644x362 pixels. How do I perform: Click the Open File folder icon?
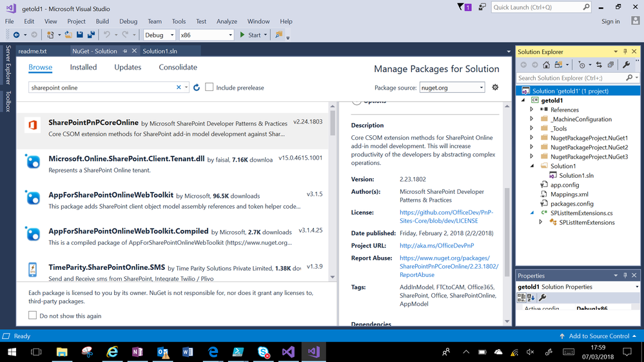tap(68, 35)
